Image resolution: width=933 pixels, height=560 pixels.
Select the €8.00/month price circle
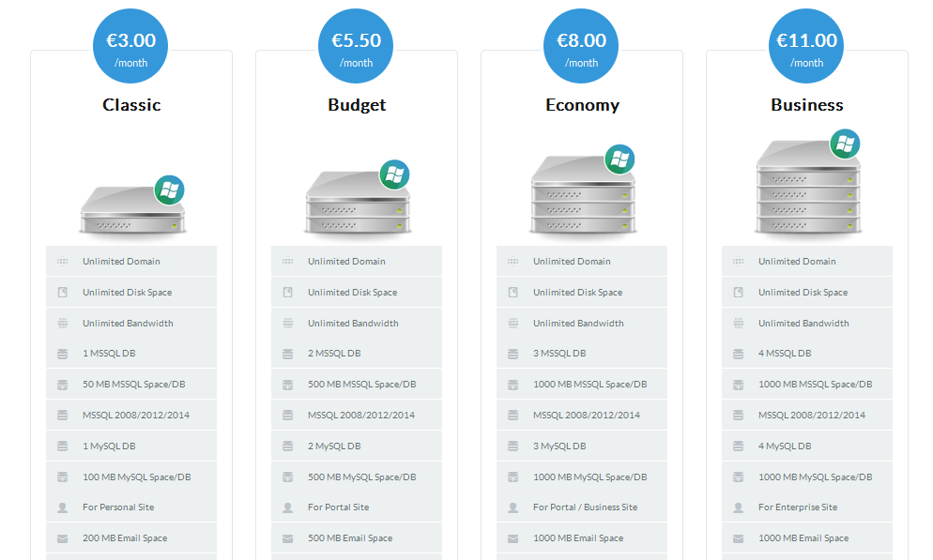[581, 46]
